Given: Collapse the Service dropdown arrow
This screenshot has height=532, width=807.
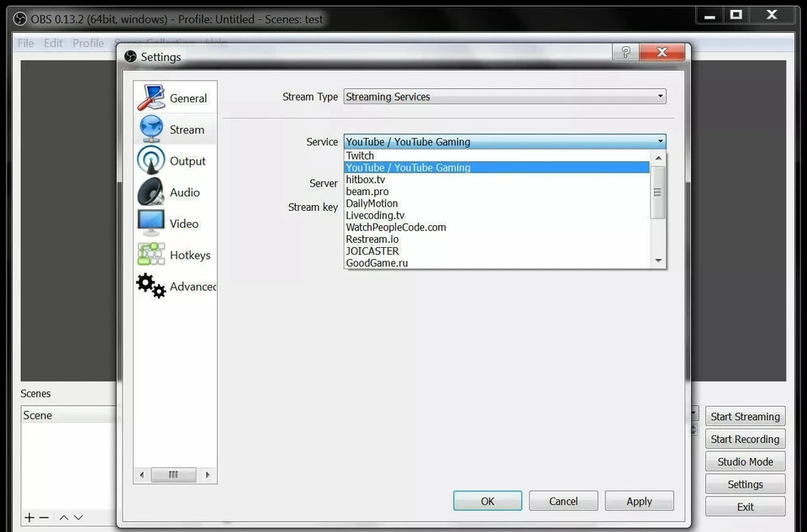Looking at the screenshot, I should click(660, 141).
